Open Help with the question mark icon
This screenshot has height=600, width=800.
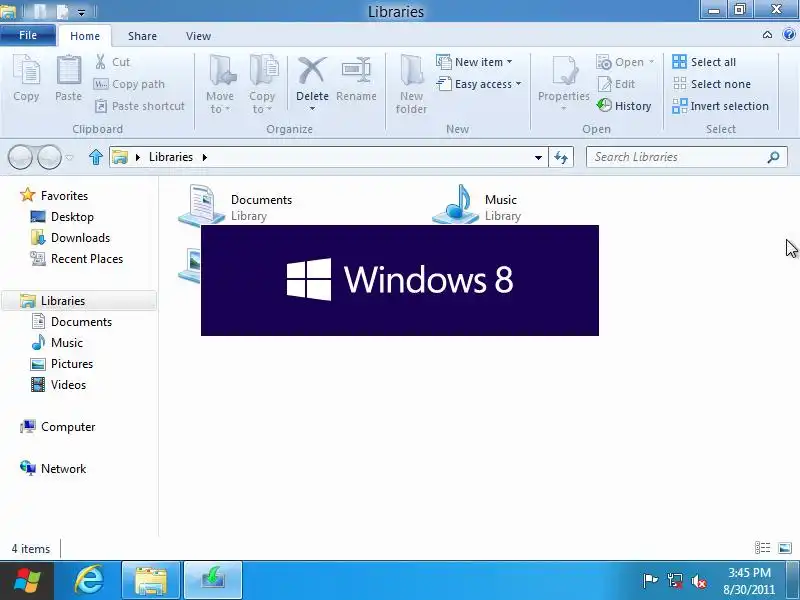pyautogui.click(x=789, y=35)
